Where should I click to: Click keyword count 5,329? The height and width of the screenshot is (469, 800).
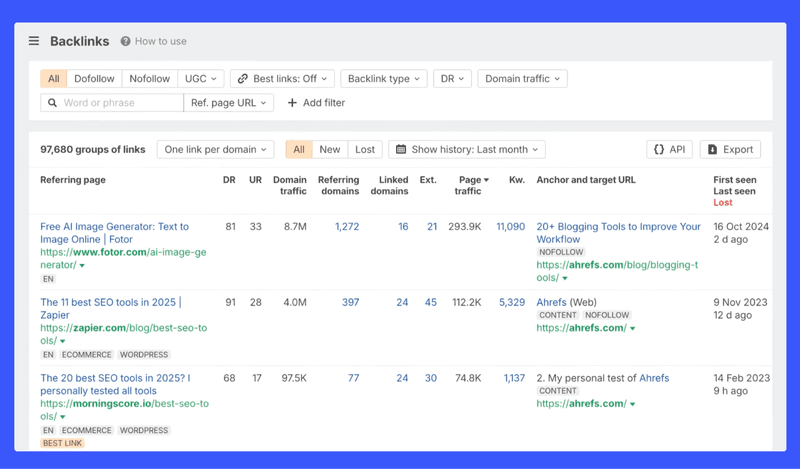[x=512, y=302]
